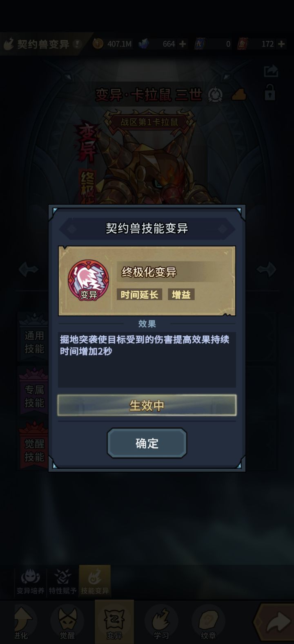The height and width of the screenshot is (644, 294).
Task: Add tickets with the plus beside 172
Action: [281, 44]
